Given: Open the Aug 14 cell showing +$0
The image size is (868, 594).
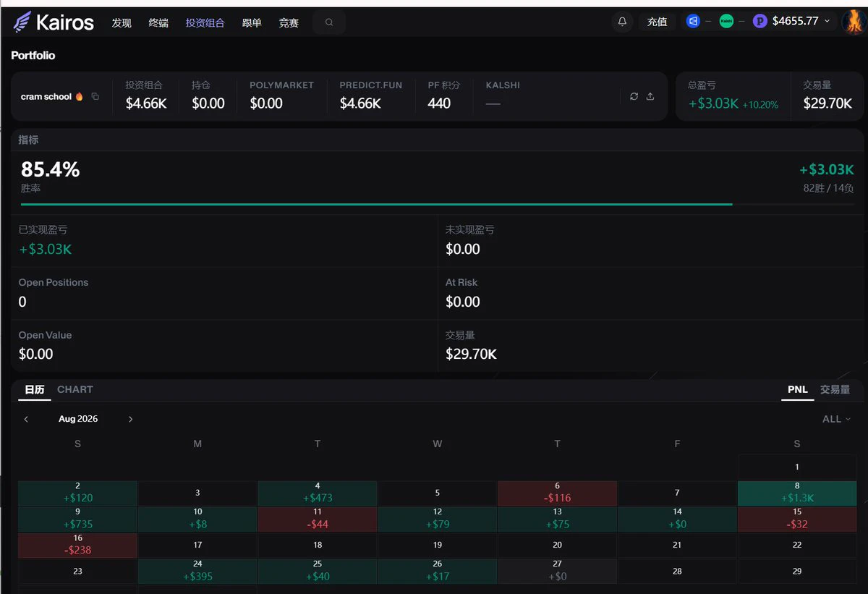Looking at the screenshot, I should point(677,519).
